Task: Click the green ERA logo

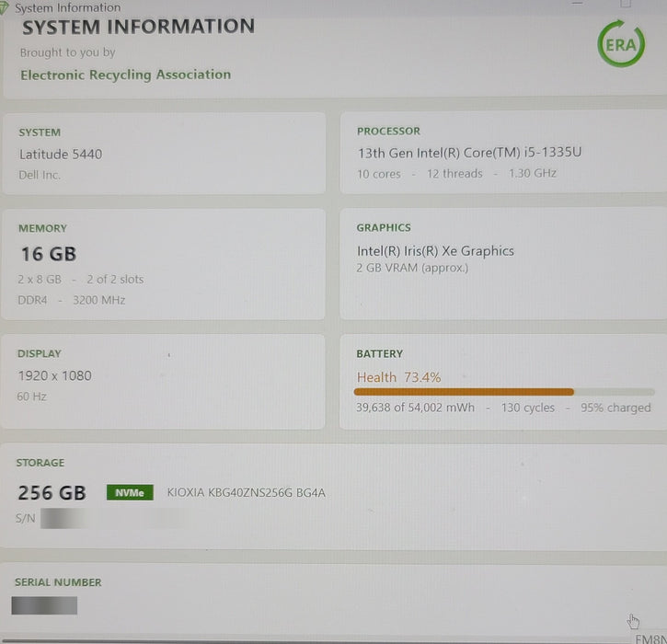Action: tap(621, 43)
